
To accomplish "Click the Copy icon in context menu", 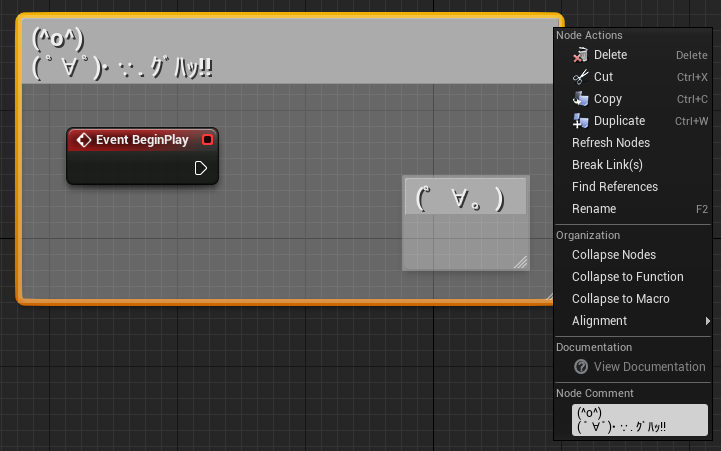I will (x=580, y=99).
